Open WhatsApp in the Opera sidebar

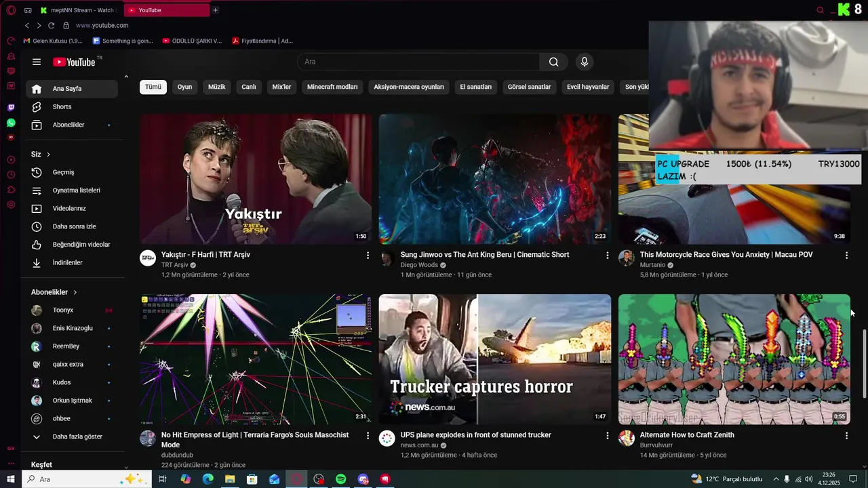pyautogui.click(x=11, y=123)
